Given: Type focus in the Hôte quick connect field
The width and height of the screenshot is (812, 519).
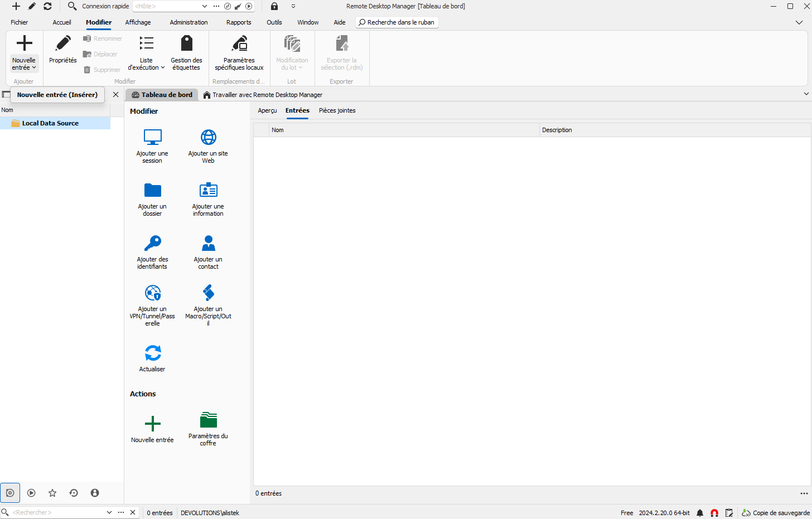Looking at the screenshot, I should click(166, 6).
